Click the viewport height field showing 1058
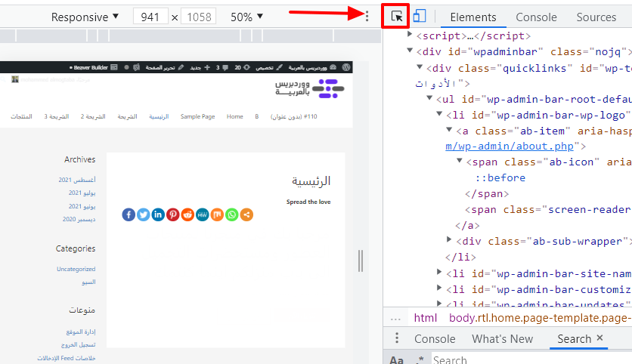The image size is (632, 364). click(x=199, y=17)
